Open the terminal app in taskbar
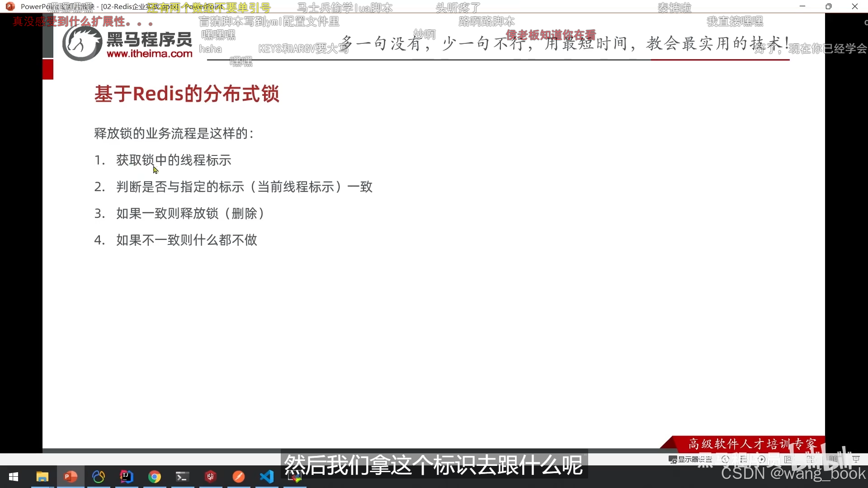 182,477
